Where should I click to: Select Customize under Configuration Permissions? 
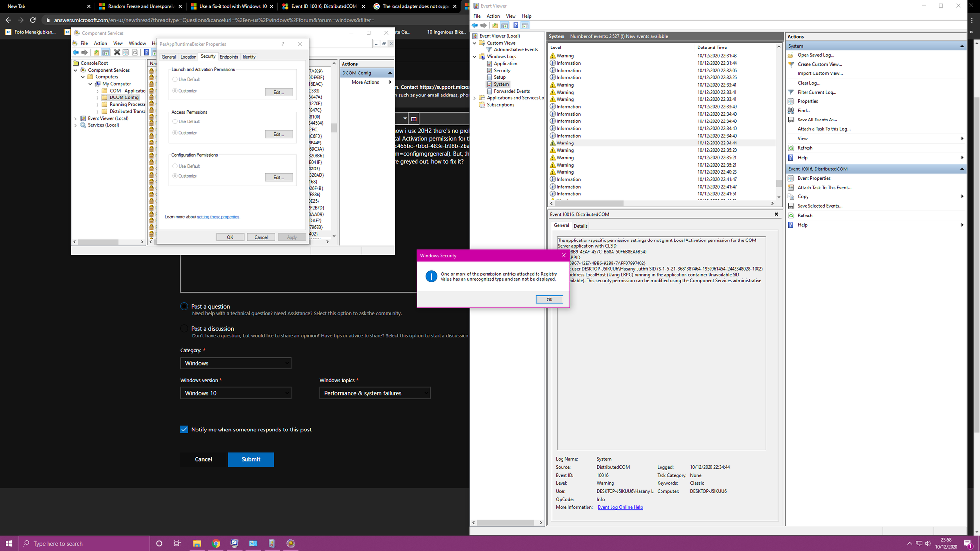pos(175,176)
